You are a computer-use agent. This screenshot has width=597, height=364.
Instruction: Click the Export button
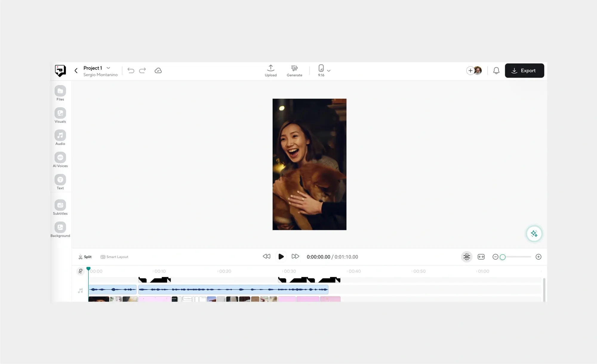click(x=524, y=71)
